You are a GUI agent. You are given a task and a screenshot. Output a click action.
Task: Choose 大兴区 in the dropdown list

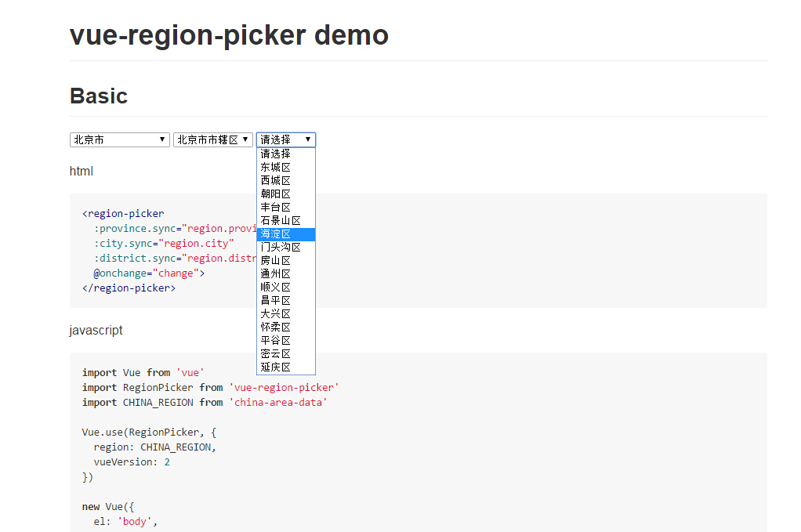(x=285, y=313)
